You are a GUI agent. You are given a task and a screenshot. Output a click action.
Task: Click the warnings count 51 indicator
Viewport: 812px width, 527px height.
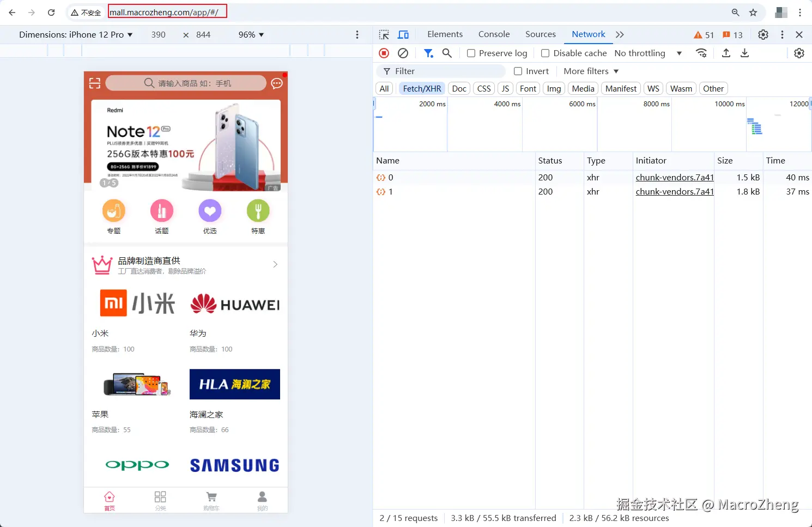tap(704, 35)
